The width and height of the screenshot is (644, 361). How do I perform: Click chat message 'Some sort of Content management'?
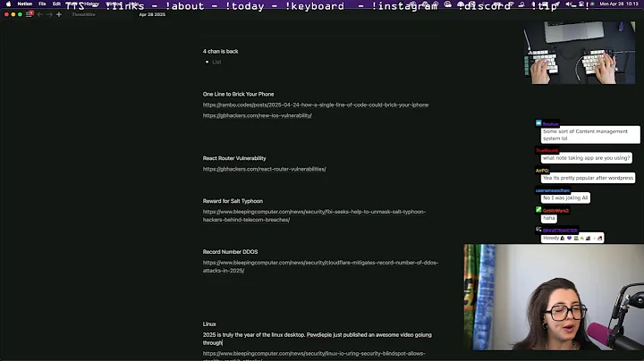tap(589, 135)
